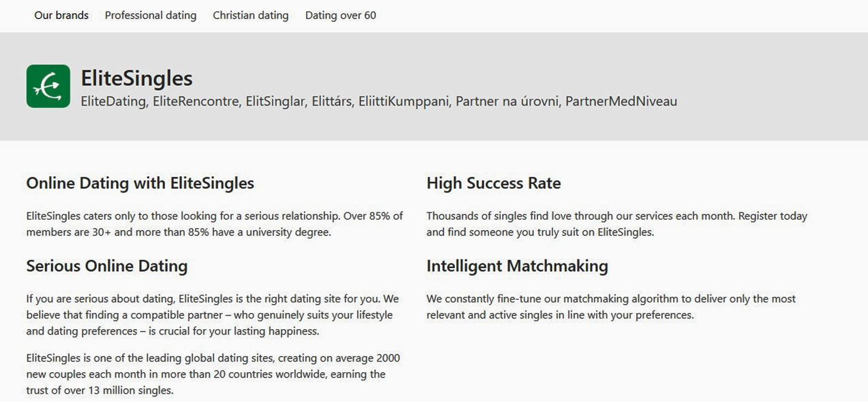Go to Professional dating page
Viewport: 868px width, 402px height.
tap(151, 16)
